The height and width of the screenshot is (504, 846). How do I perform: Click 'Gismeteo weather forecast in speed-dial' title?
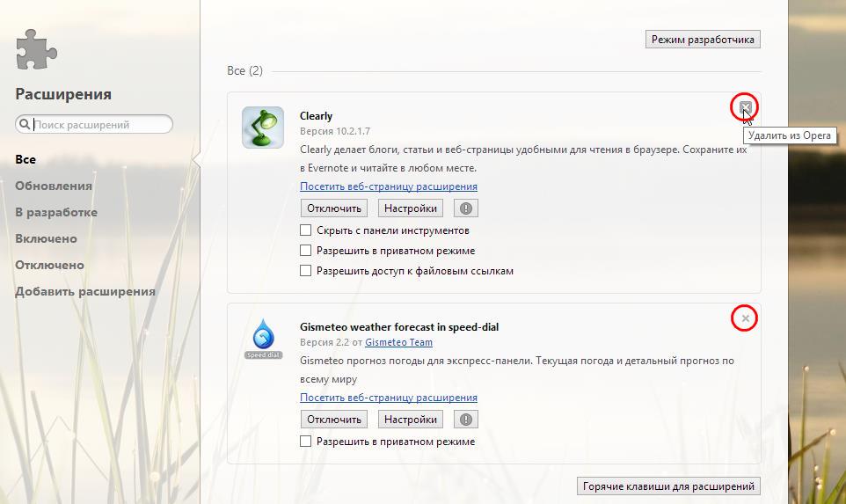coord(399,327)
